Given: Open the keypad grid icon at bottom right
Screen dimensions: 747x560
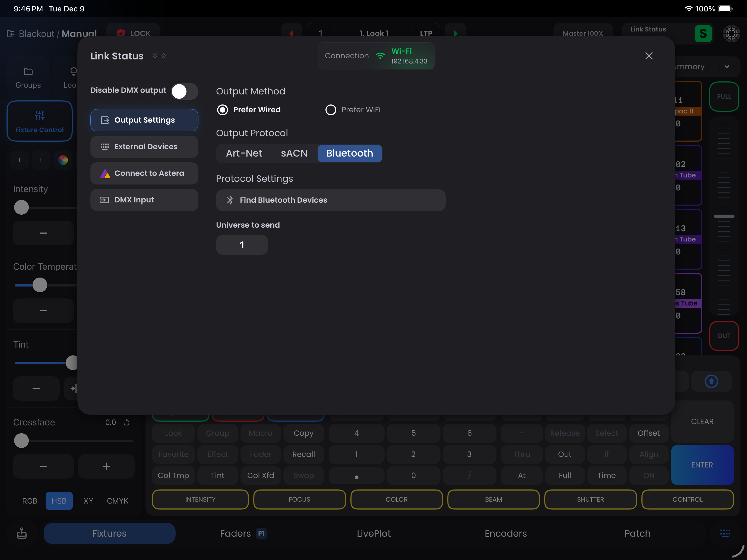Looking at the screenshot, I should tap(725, 533).
